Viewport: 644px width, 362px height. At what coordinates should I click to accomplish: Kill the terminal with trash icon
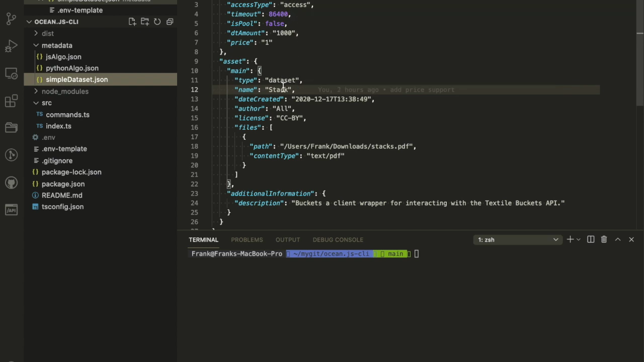604,240
